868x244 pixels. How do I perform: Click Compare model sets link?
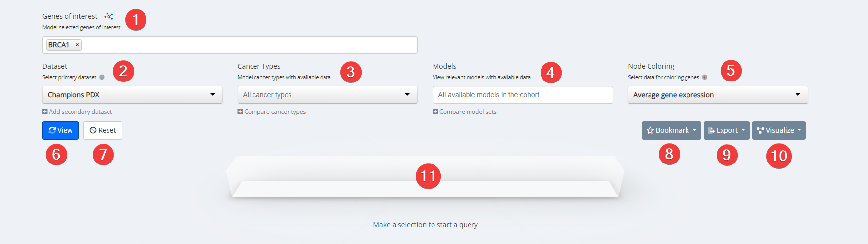tap(465, 112)
